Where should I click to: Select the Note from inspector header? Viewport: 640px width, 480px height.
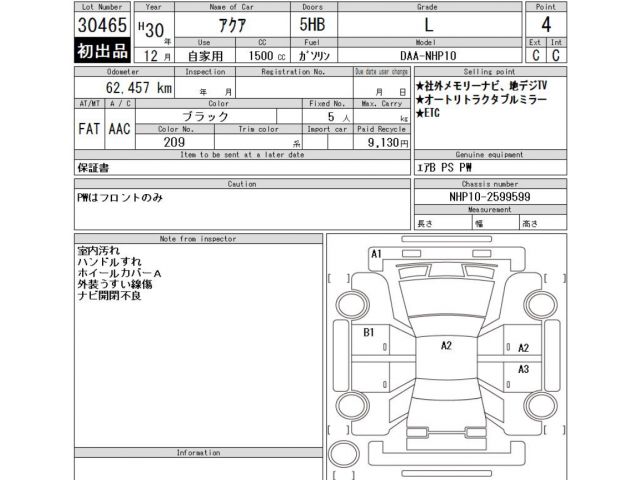(198, 239)
